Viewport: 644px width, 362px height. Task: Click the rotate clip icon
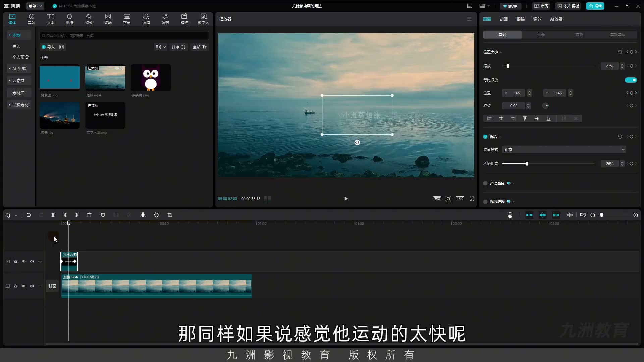(x=156, y=215)
